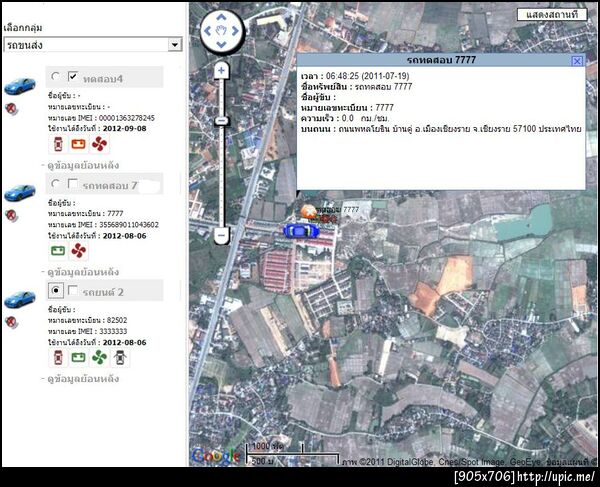
Task: Click the blue car icon for รถทดสอบ 7
Action: 20,193
